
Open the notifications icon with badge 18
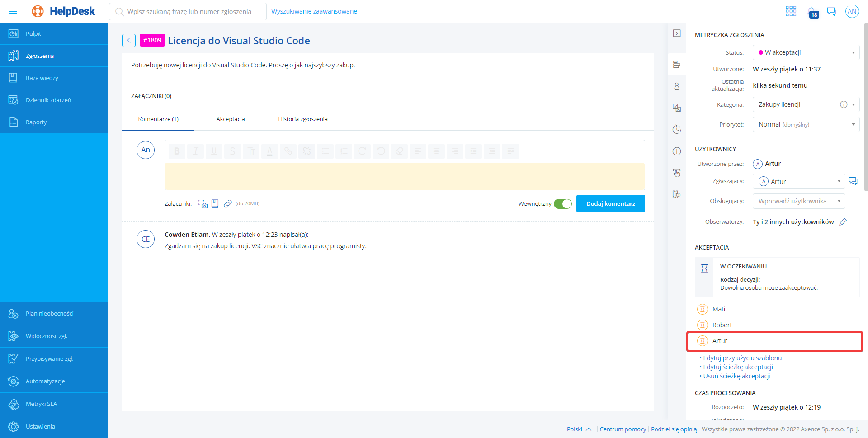pyautogui.click(x=812, y=12)
